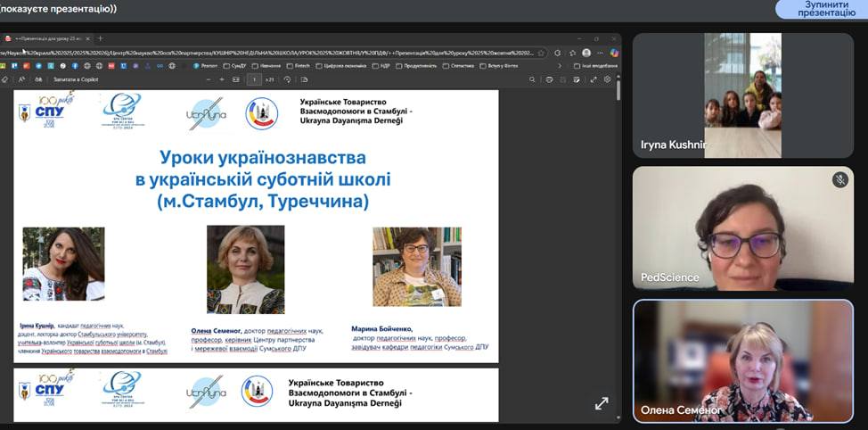Click muted microphone icon on PedScience tile
868x430 pixels.
pos(839,180)
